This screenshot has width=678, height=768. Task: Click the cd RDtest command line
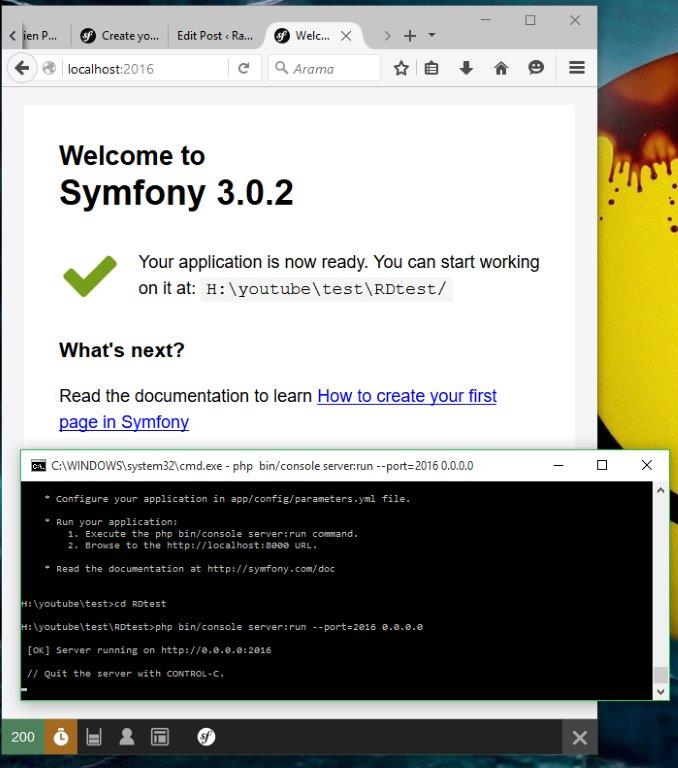point(94,603)
